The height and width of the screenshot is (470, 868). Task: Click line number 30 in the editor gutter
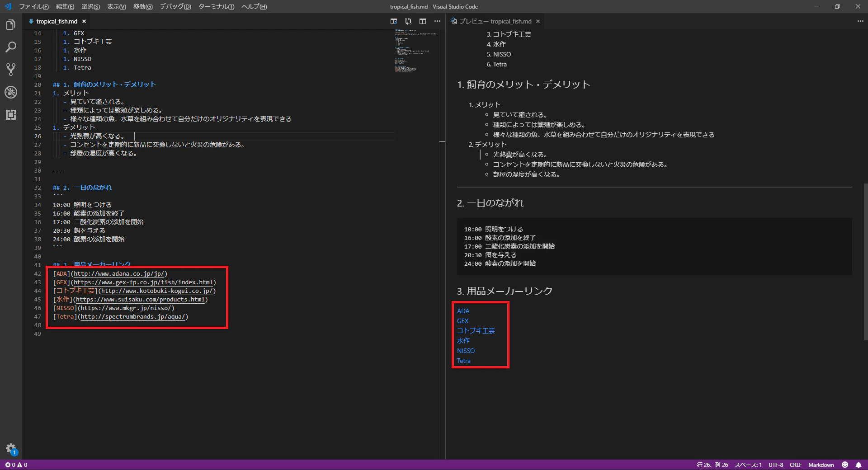(x=38, y=170)
